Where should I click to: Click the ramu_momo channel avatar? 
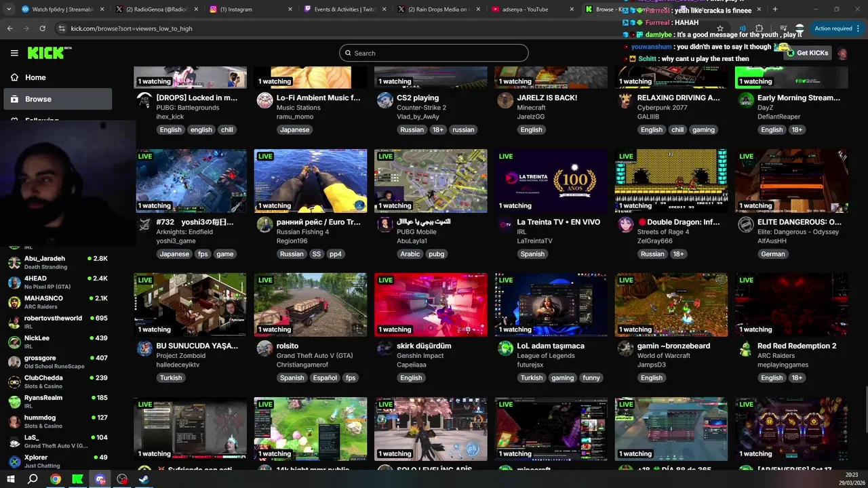[x=264, y=100]
